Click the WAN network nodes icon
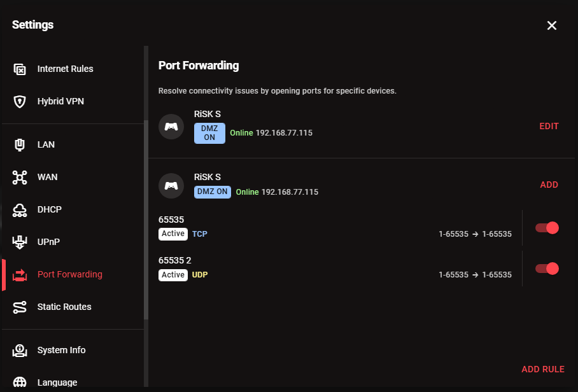This screenshot has width=578, height=392. (x=20, y=177)
